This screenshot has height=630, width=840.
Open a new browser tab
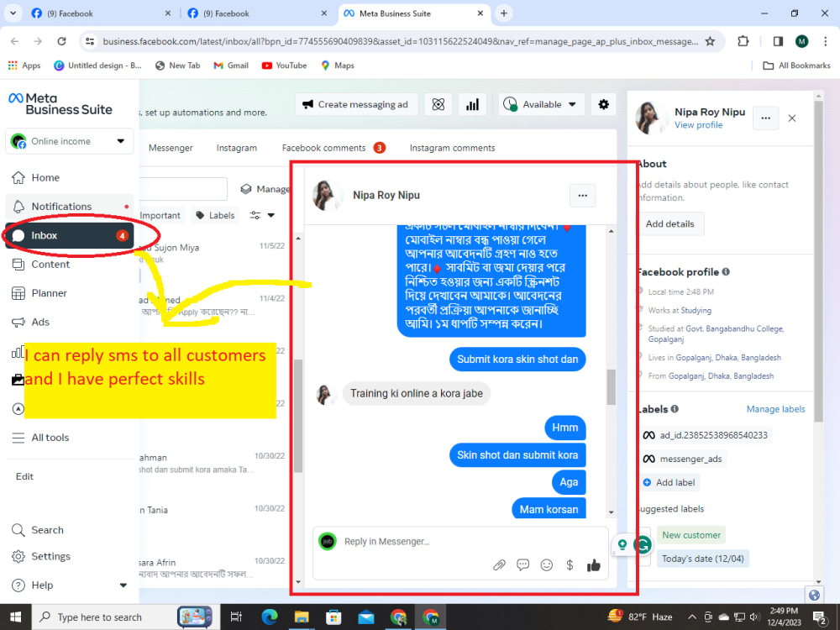pos(503,13)
